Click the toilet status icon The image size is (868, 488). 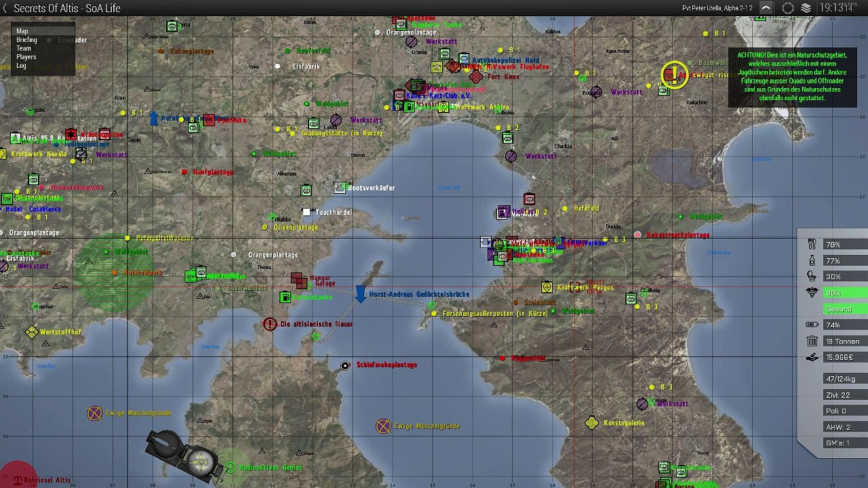(812, 277)
